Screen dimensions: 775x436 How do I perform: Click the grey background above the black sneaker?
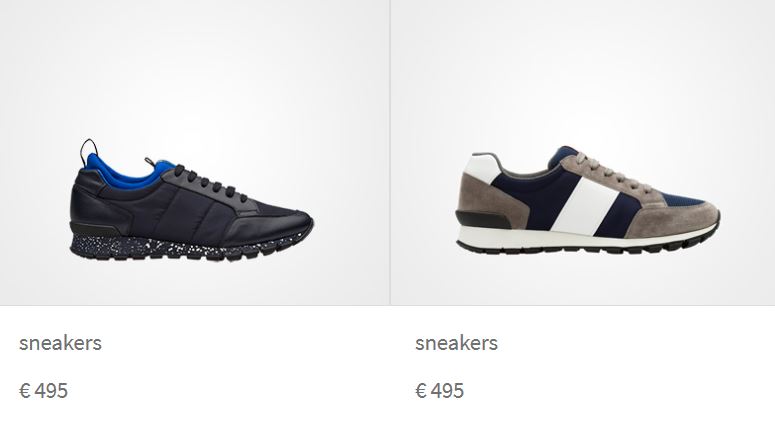194,69
